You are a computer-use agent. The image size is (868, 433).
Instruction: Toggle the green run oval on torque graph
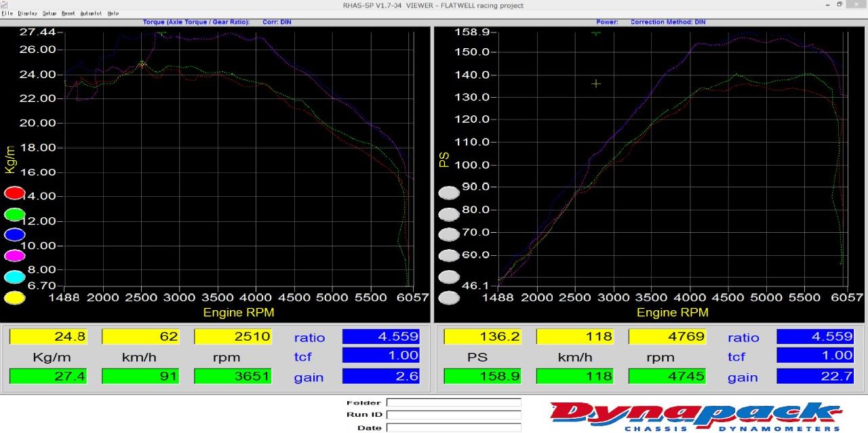point(15,214)
